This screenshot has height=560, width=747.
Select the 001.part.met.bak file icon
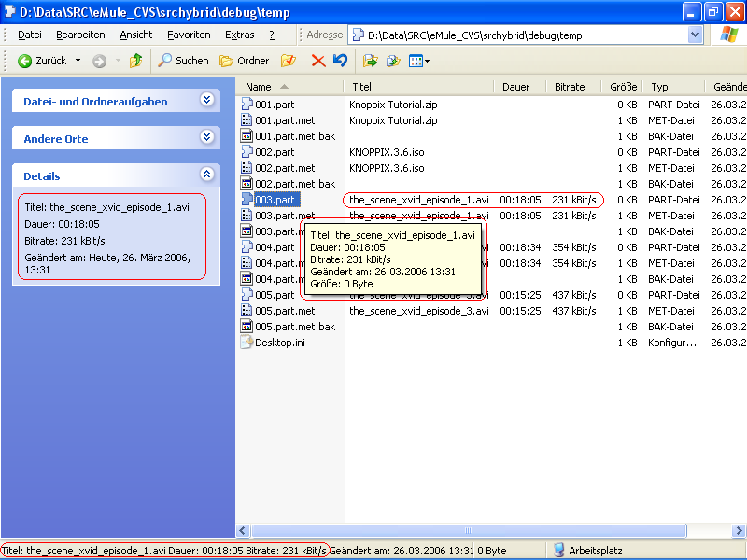click(x=247, y=136)
